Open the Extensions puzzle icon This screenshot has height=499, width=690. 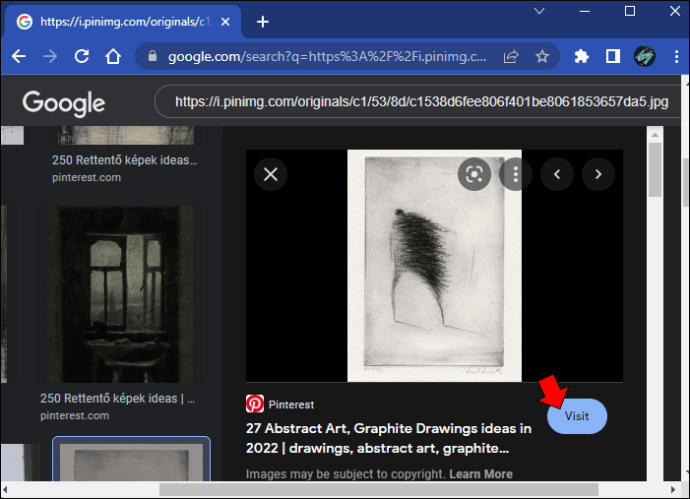point(581,56)
